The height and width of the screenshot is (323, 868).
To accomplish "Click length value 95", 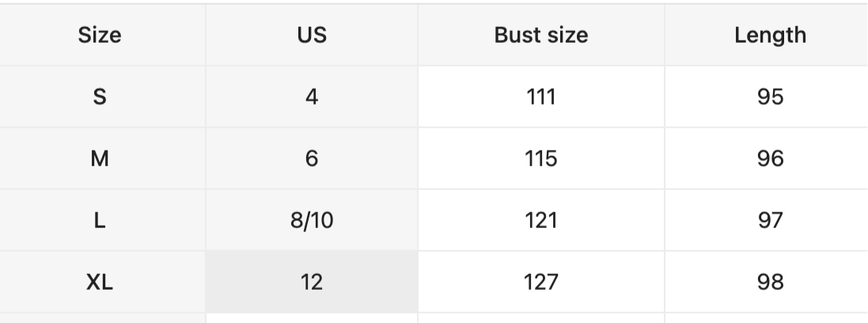I will (770, 97).
